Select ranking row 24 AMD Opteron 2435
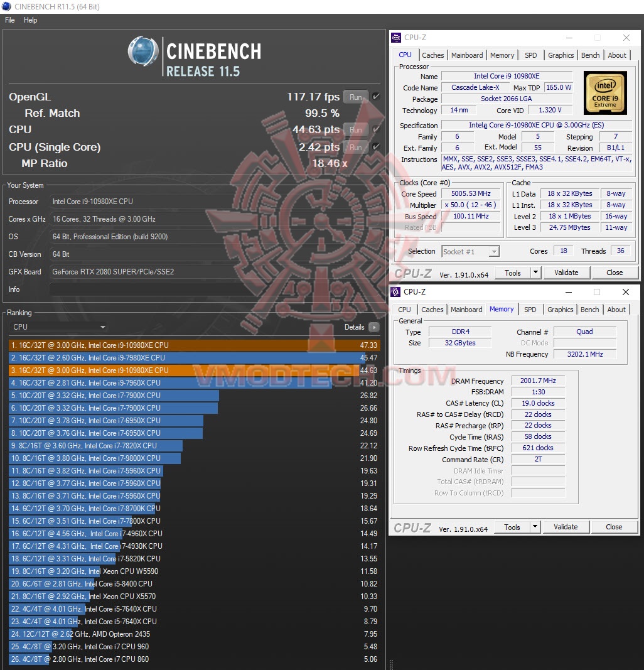Viewport: 644px width, 670px height. click(195, 634)
